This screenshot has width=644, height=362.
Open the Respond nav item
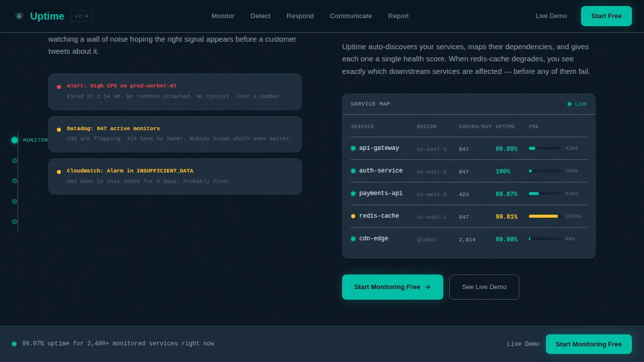(300, 16)
